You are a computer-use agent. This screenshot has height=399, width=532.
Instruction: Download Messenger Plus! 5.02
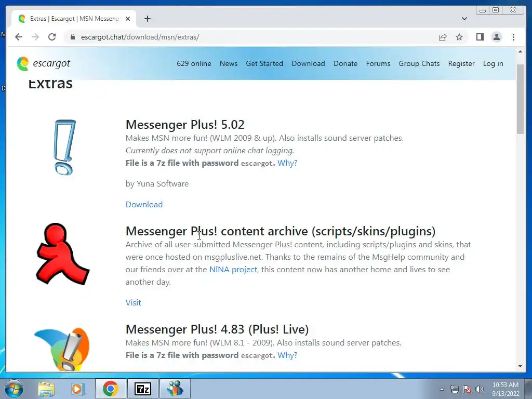(144, 205)
